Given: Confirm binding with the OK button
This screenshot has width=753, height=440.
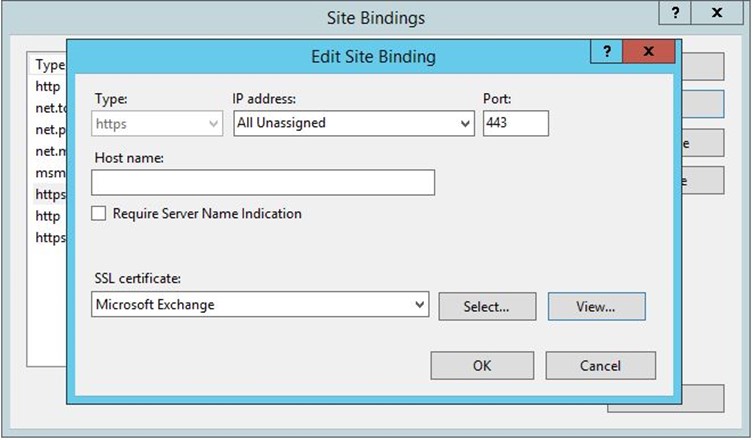Looking at the screenshot, I should 482,366.
